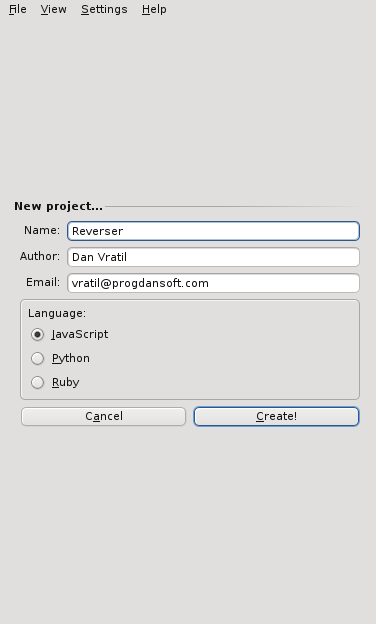376x624 pixels.
Task: Focus the Name field containing Reverser
Action: (x=213, y=231)
